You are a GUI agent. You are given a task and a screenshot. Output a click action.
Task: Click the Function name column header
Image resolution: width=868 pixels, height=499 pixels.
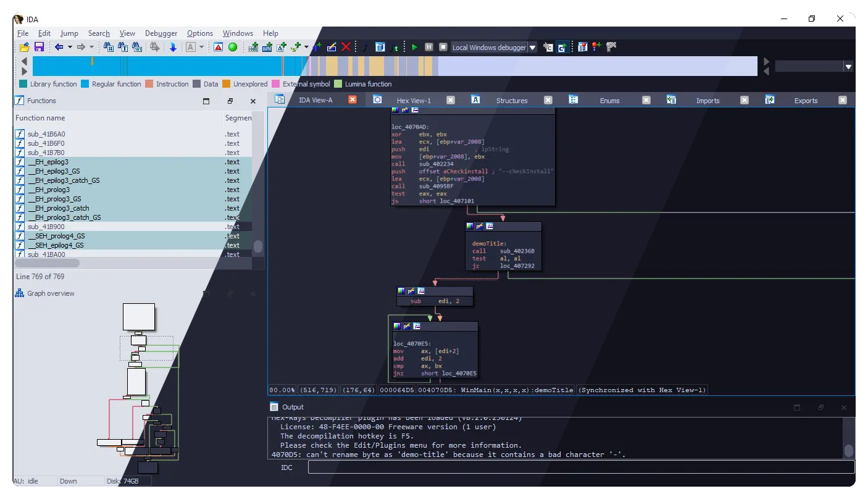click(x=40, y=118)
